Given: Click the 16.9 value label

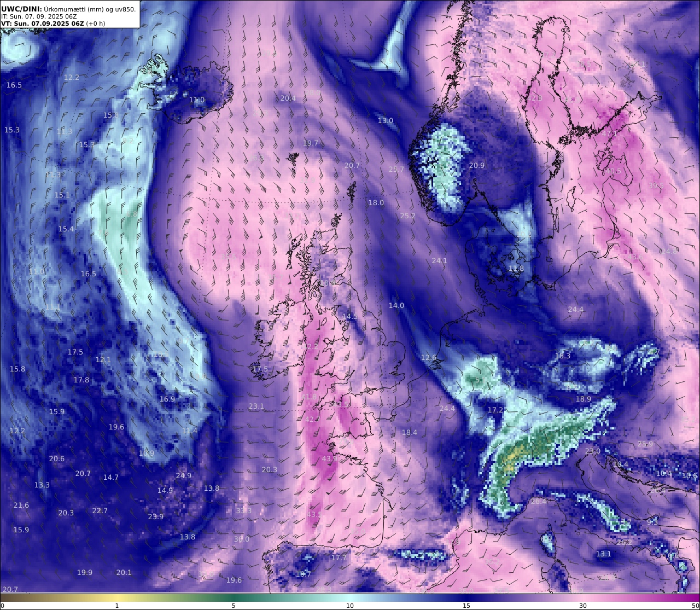Looking at the screenshot, I should (167, 399).
